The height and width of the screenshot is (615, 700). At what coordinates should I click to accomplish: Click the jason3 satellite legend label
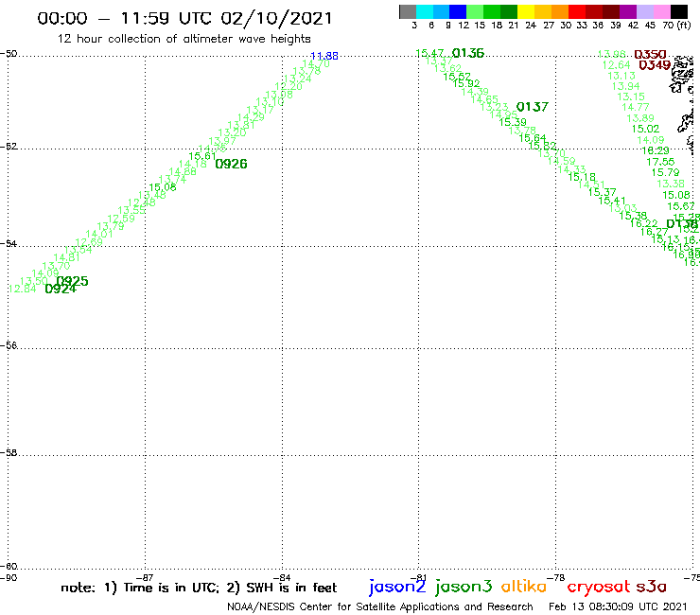[464, 588]
